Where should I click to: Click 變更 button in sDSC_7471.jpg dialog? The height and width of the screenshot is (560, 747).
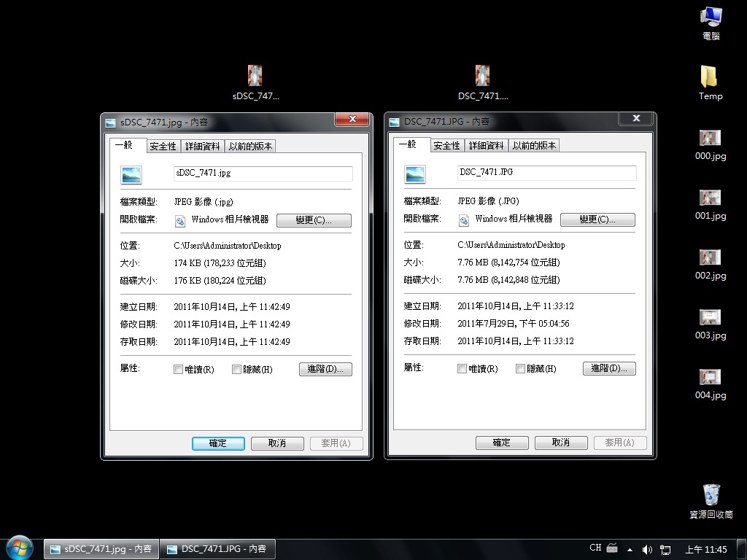[x=314, y=220]
